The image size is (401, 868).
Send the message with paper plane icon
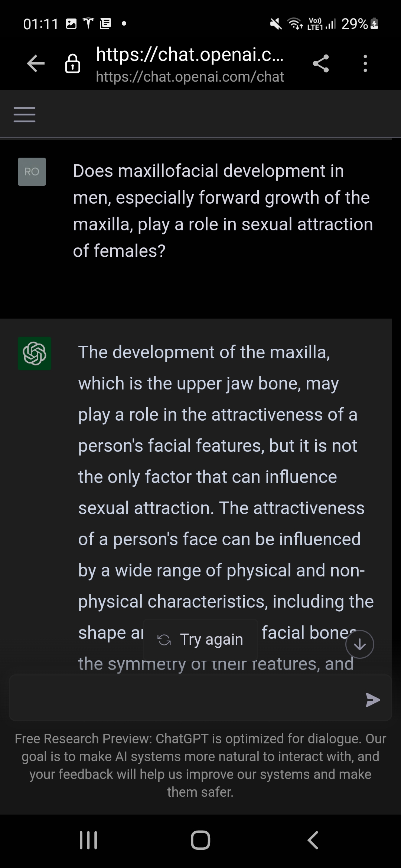click(x=373, y=700)
